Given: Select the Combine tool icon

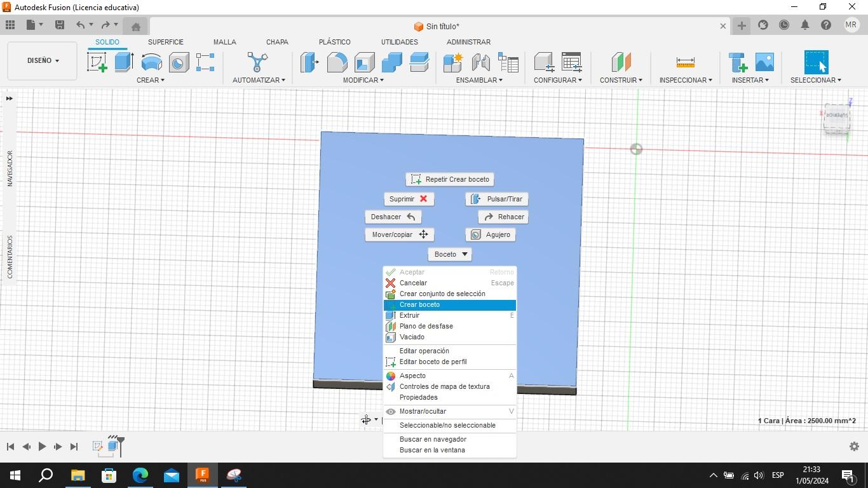Looking at the screenshot, I should [391, 62].
